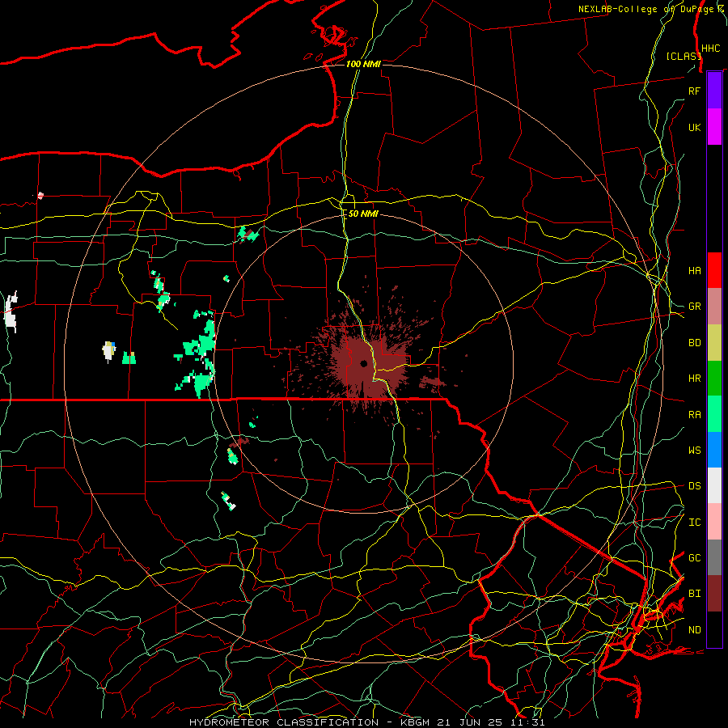The width and height of the screenshot is (728, 728).
Task: Click the IC light pink legend swatch
Action: (x=714, y=522)
